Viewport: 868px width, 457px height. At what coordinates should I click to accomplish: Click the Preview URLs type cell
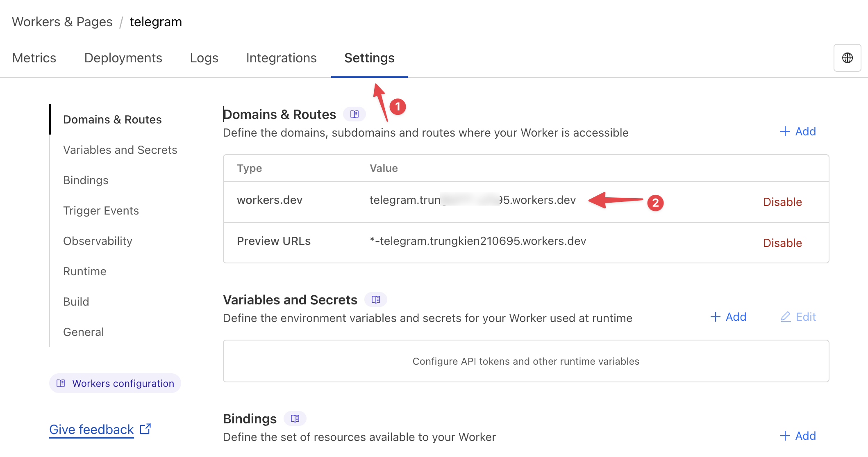274,241
